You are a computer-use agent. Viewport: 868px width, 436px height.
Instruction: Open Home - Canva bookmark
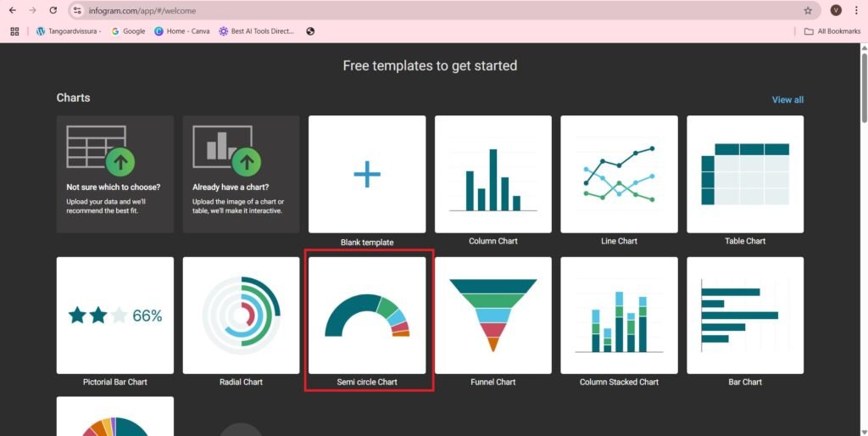tap(181, 31)
